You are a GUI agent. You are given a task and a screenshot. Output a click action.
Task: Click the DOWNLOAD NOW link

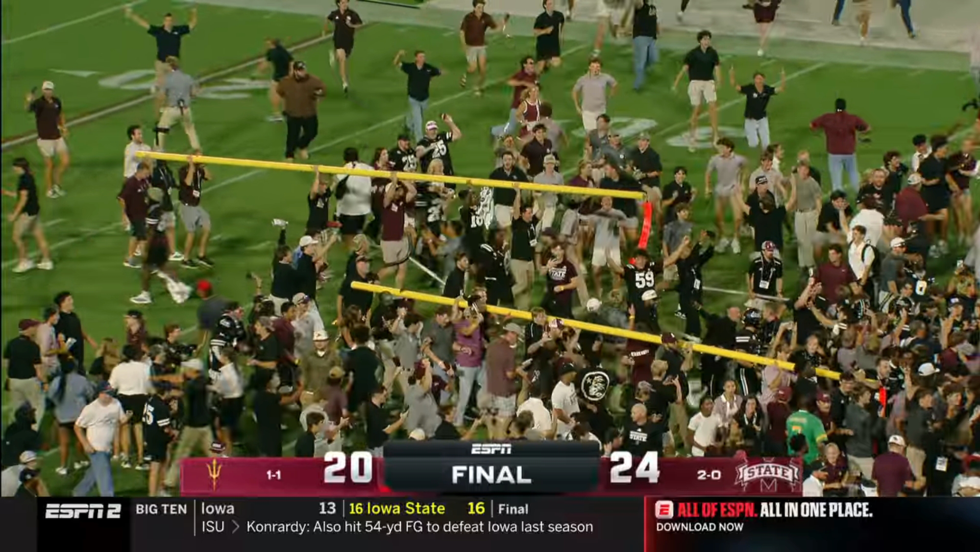[700, 527]
